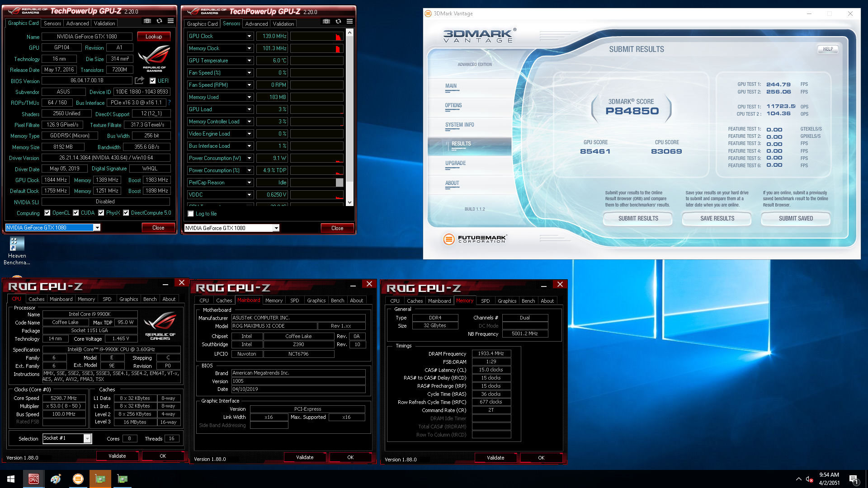Click the first GPU-Z taskbar icon
868x488 pixels.
100,479
